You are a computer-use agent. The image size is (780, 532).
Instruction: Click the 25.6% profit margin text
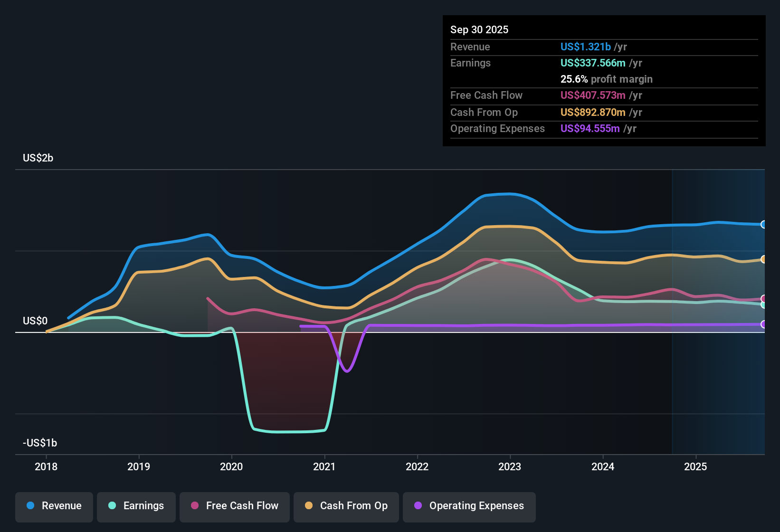[x=606, y=79]
